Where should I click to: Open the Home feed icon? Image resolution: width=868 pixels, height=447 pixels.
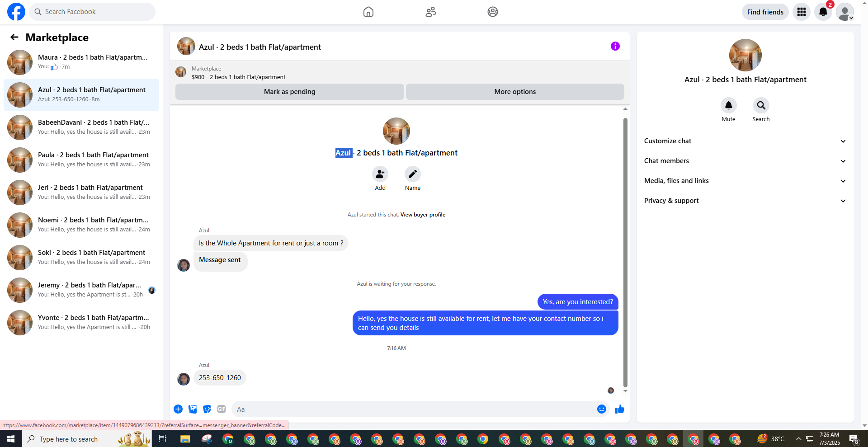click(368, 12)
